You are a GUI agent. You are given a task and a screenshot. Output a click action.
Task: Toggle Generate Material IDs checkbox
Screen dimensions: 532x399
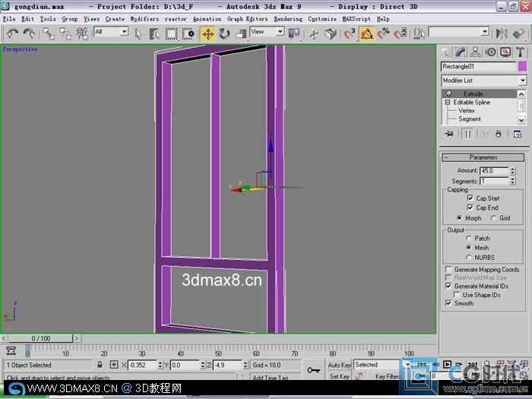point(448,286)
